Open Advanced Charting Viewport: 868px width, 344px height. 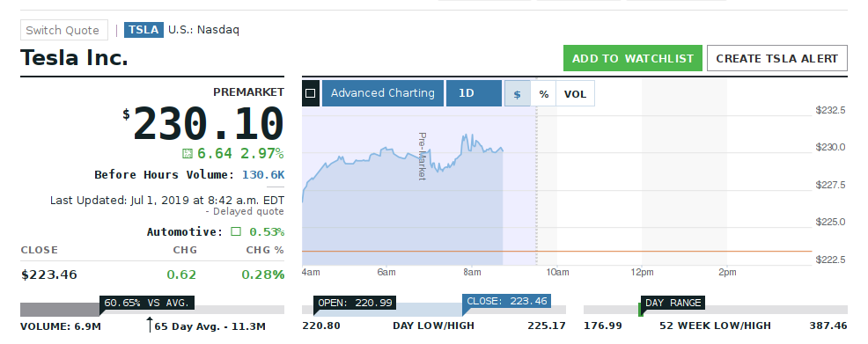pos(383,93)
